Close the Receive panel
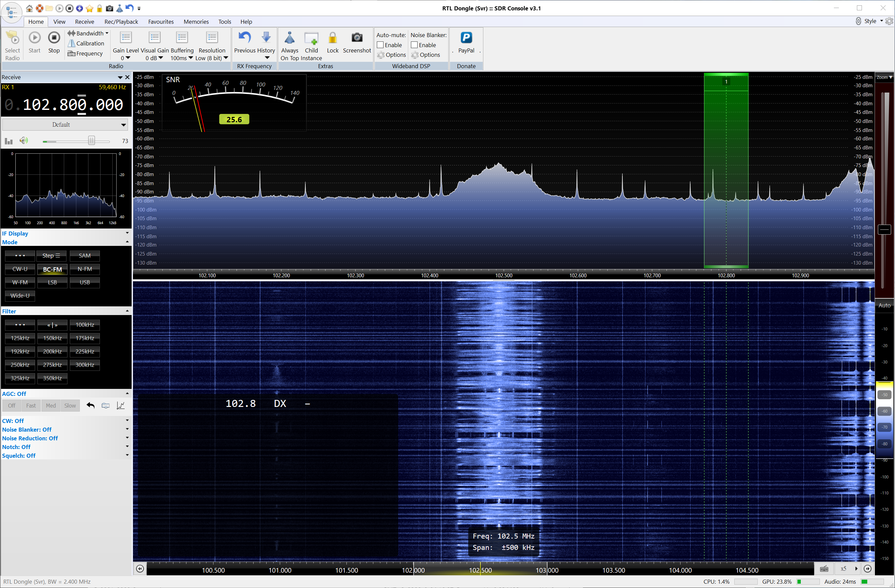This screenshot has height=588, width=895. 128,77
